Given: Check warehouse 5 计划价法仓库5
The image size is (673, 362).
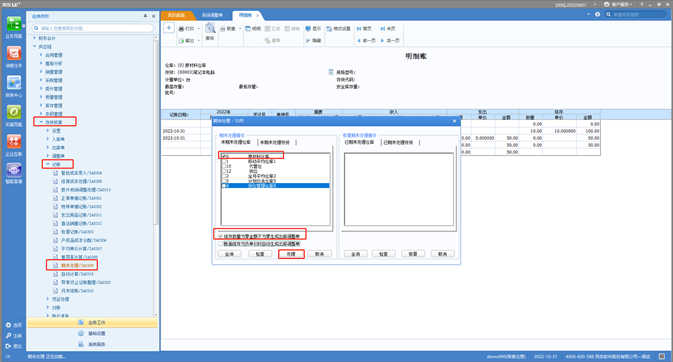Looking at the screenshot, I should pos(224,181).
